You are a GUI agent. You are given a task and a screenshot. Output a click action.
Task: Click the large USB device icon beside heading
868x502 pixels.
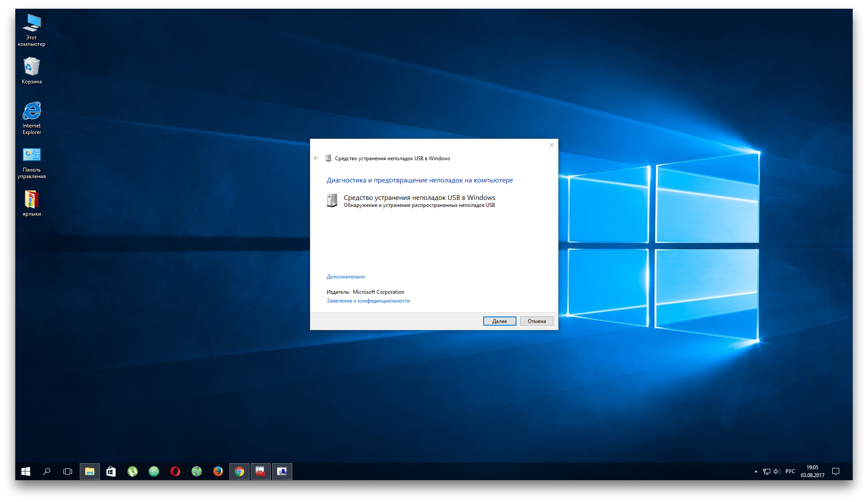(x=332, y=200)
